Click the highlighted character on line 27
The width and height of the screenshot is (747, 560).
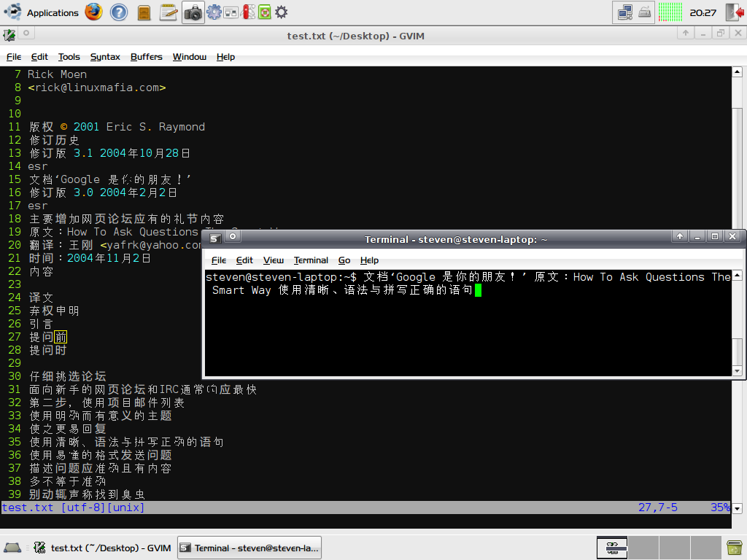[61, 337]
